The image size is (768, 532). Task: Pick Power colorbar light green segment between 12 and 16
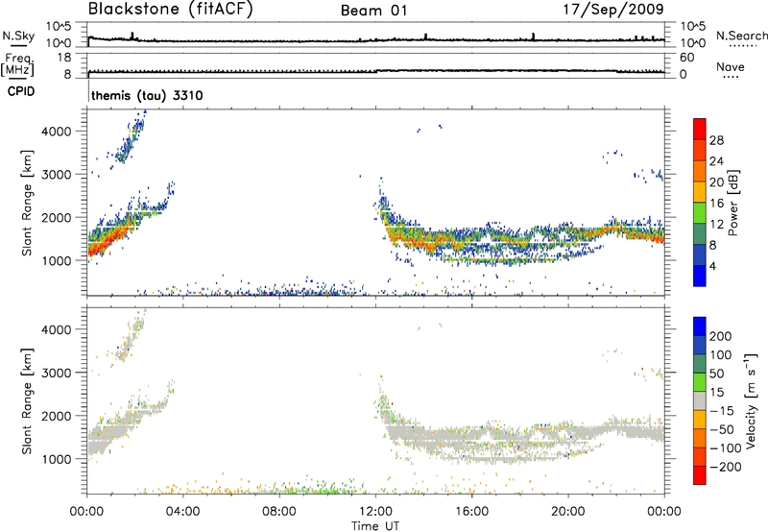click(700, 213)
